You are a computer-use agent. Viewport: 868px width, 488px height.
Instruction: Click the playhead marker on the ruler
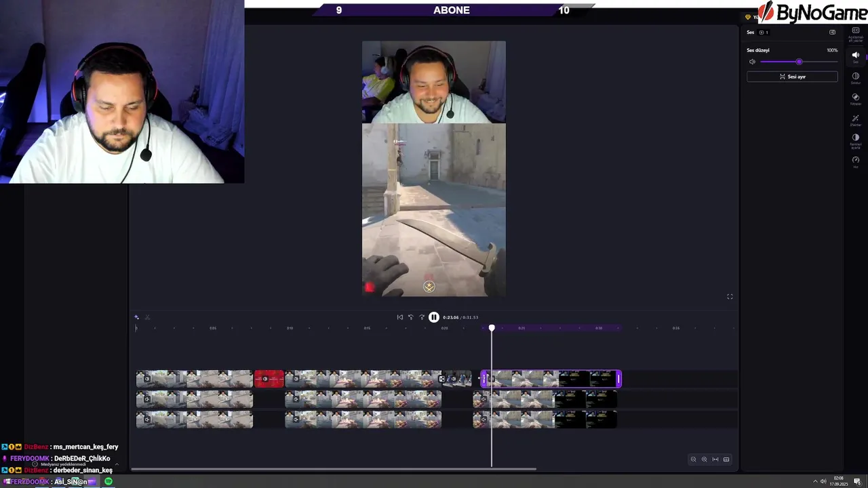(x=492, y=328)
